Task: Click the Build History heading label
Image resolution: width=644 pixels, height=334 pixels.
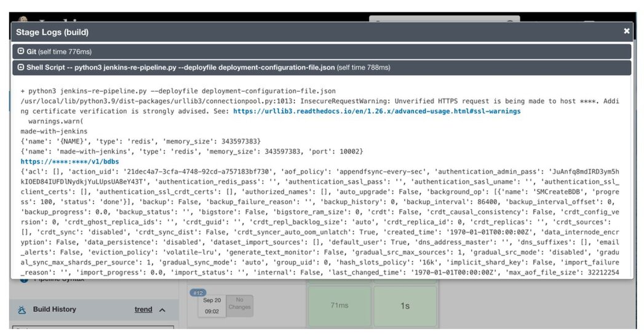Action: coord(55,309)
